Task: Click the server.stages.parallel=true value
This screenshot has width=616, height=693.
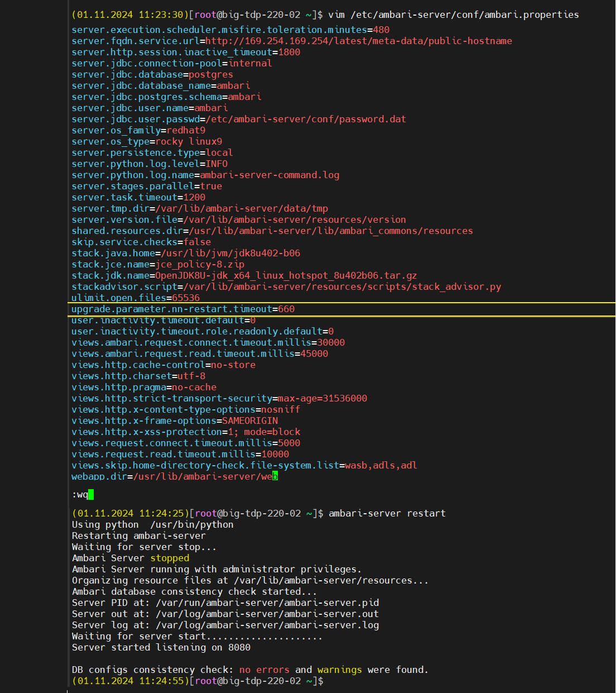Action: pyautogui.click(x=211, y=187)
